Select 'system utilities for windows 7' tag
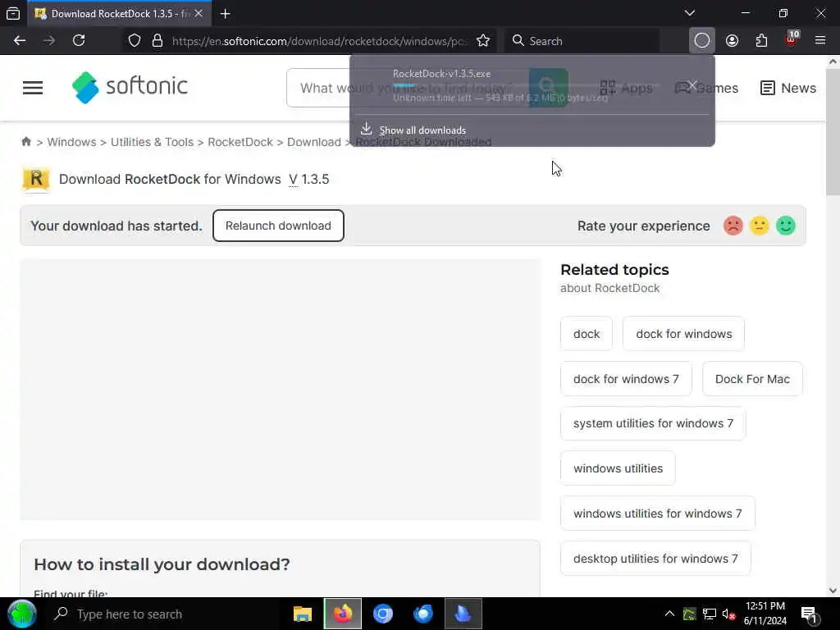This screenshot has height=630, width=840. 653,423
